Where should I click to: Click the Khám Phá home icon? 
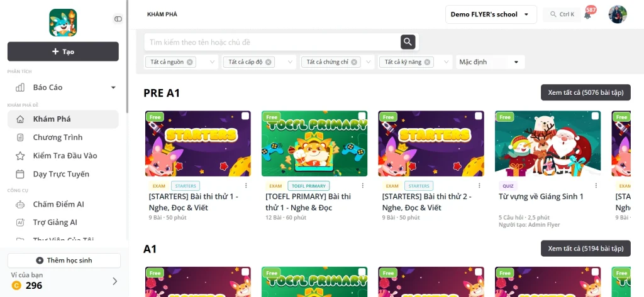point(19,119)
